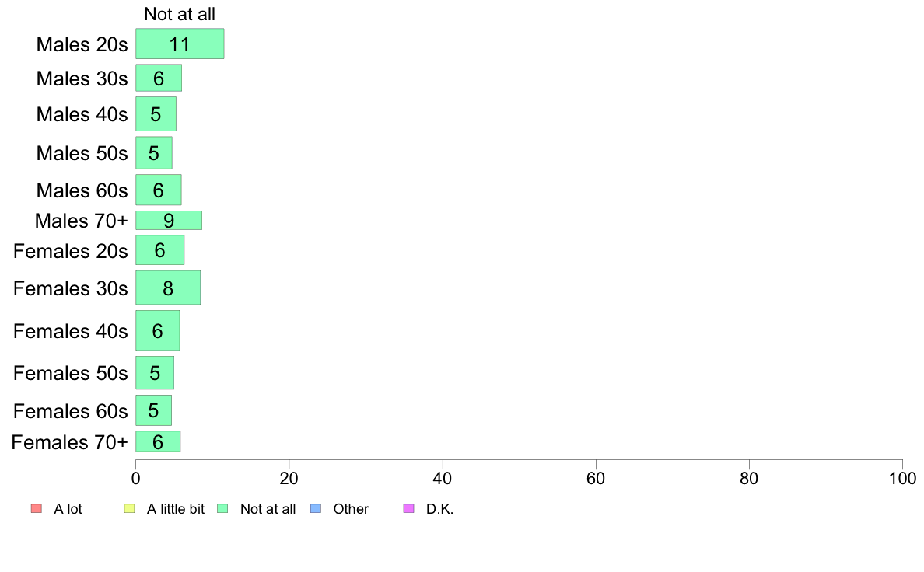Click the 'Males 50s' row label
This screenshot has height=572, width=924.
(x=82, y=153)
